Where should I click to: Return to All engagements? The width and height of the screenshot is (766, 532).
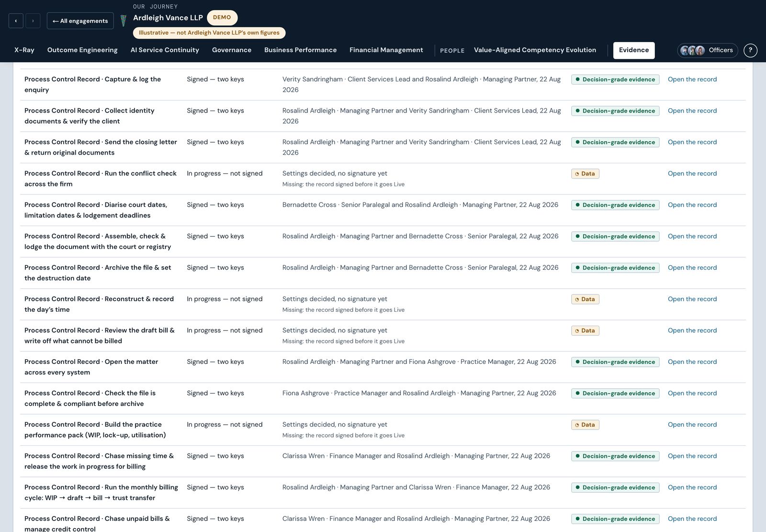pos(80,21)
